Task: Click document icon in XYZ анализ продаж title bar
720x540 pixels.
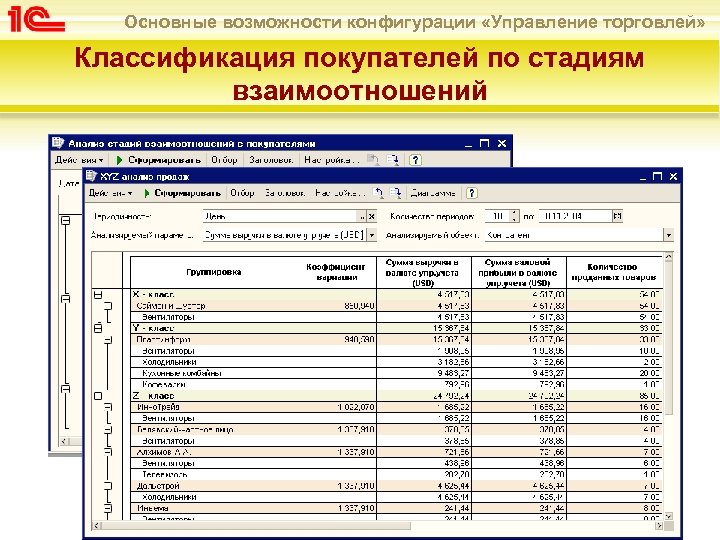Action: point(91,176)
